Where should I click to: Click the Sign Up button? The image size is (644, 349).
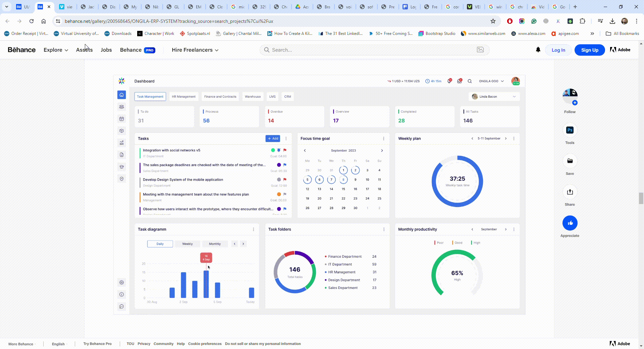pyautogui.click(x=589, y=50)
